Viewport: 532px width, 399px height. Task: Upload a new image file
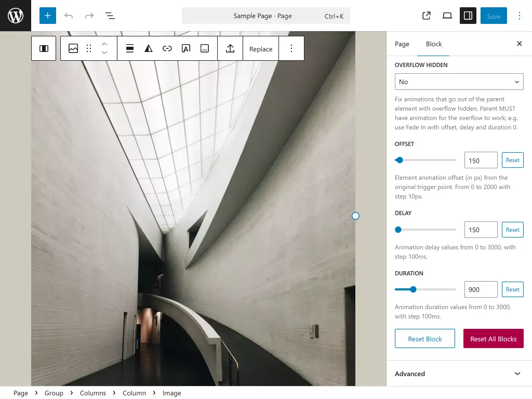click(x=230, y=48)
